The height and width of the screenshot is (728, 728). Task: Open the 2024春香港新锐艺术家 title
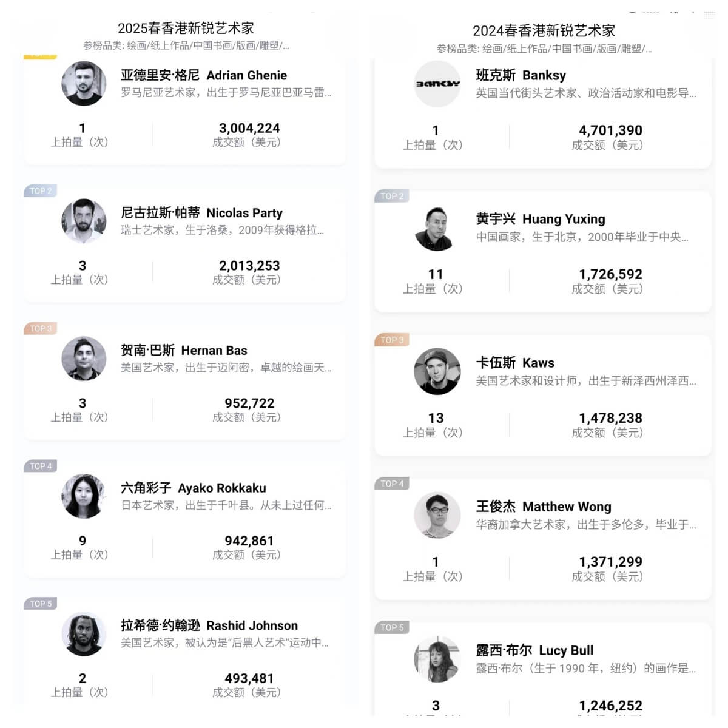pos(544,30)
